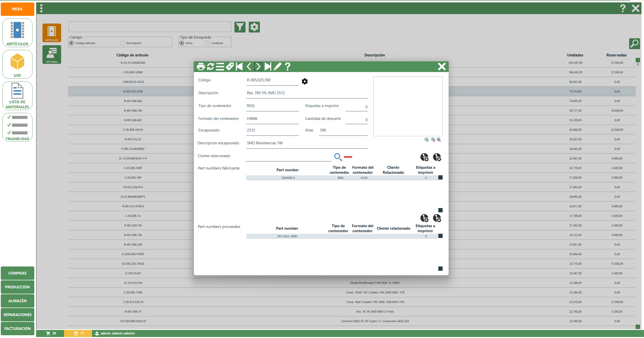Image resolution: width=644 pixels, height=338 pixels.
Task: Click the print icon in dialog toolbar
Action: click(x=201, y=66)
